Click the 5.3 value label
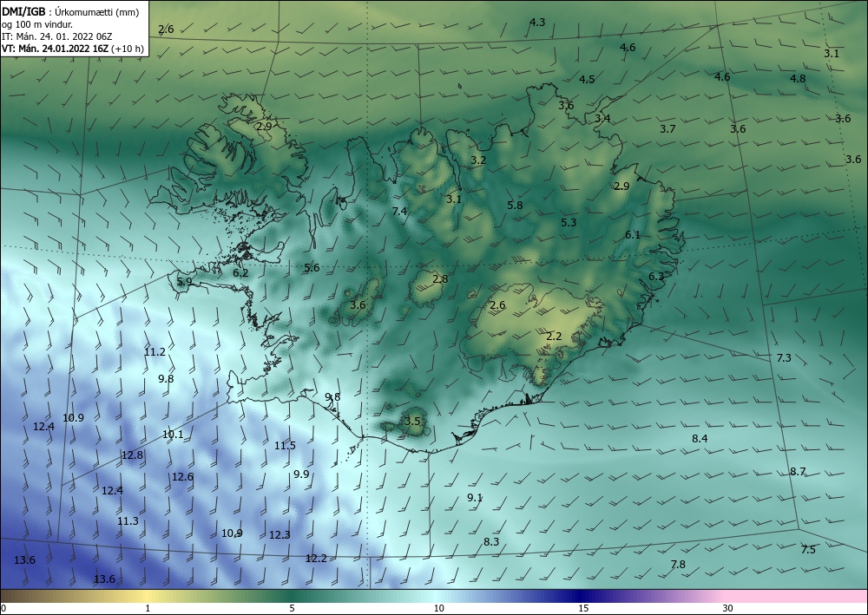This screenshot has height=615, width=868. pyautogui.click(x=569, y=222)
